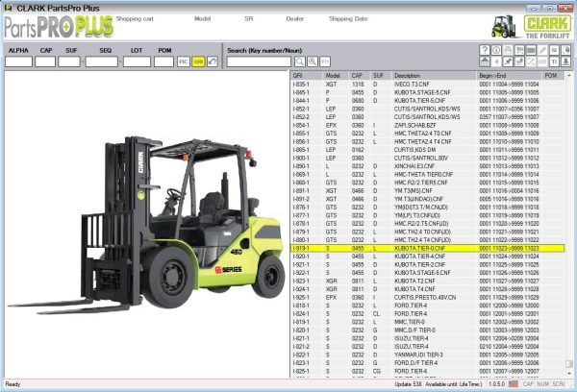
Task: Click the left arrow back icon
Action: pyautogui.click(x=496, y=61)
